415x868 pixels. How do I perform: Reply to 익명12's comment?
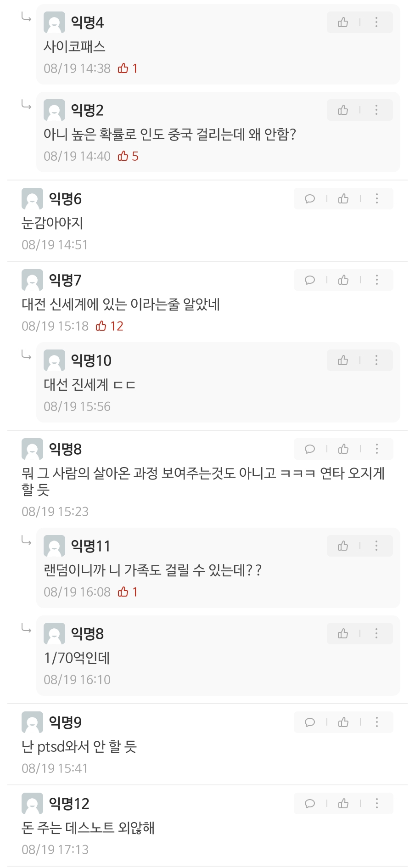tap(310, 803)
